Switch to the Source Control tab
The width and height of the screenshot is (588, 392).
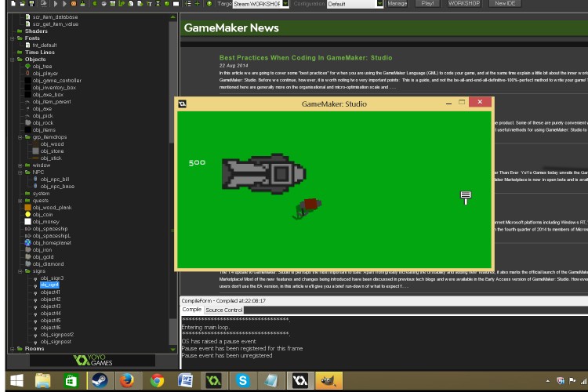click(x=224, y=310)
